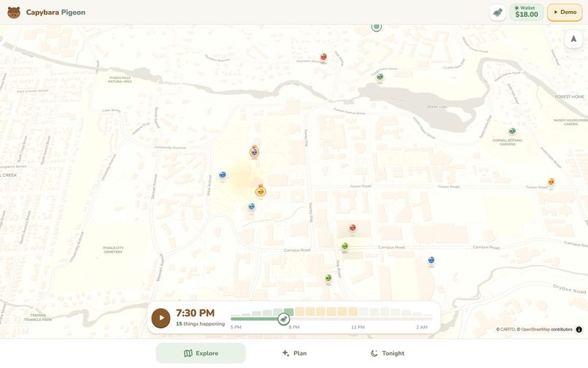Open the Wallet $18.00 balance
This screenshot has height=368, width=588.
point(527,12)
